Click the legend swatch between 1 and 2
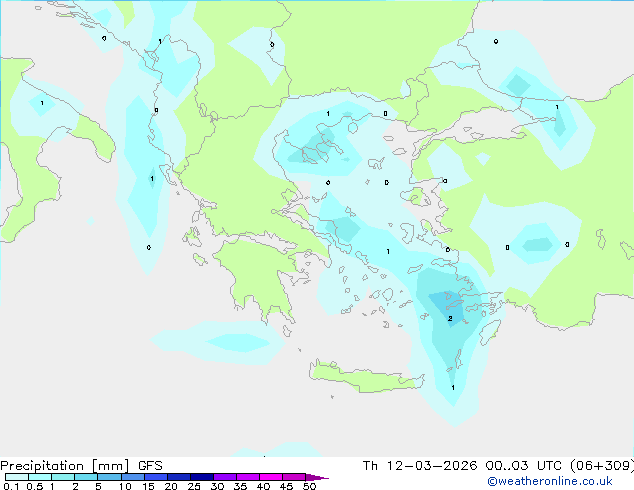Viewport: 634px width, 490px height. click(x=63, y=477)
